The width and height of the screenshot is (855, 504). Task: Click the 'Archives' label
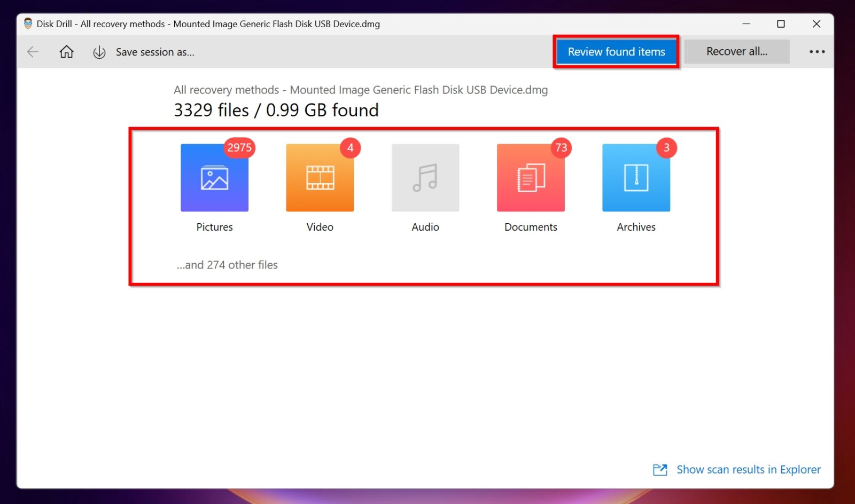(x=636, y=227)
